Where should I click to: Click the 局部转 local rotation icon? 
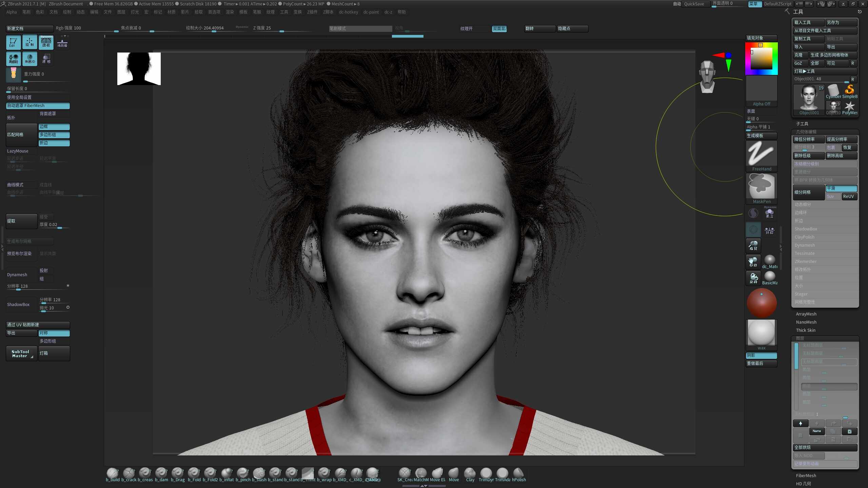point(14,59)
